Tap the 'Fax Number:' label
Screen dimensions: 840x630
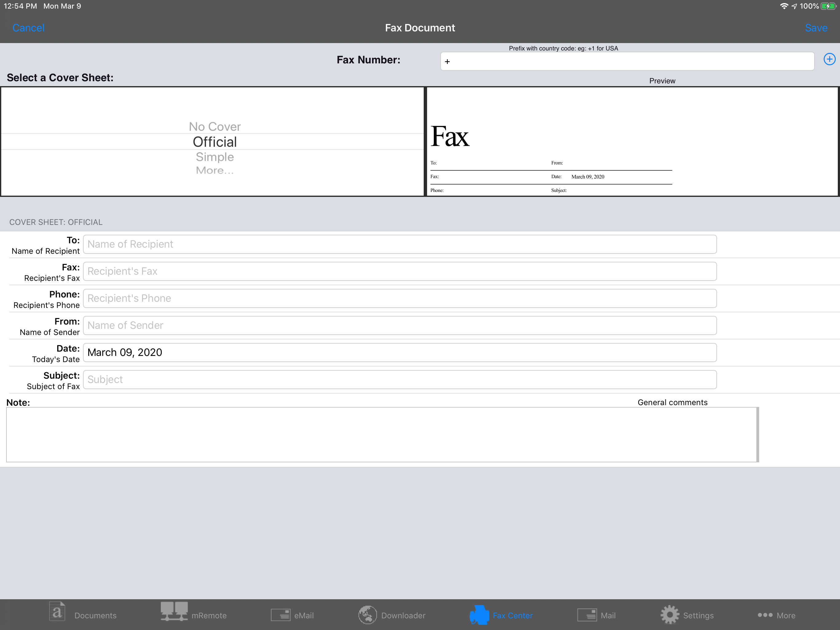368,60
